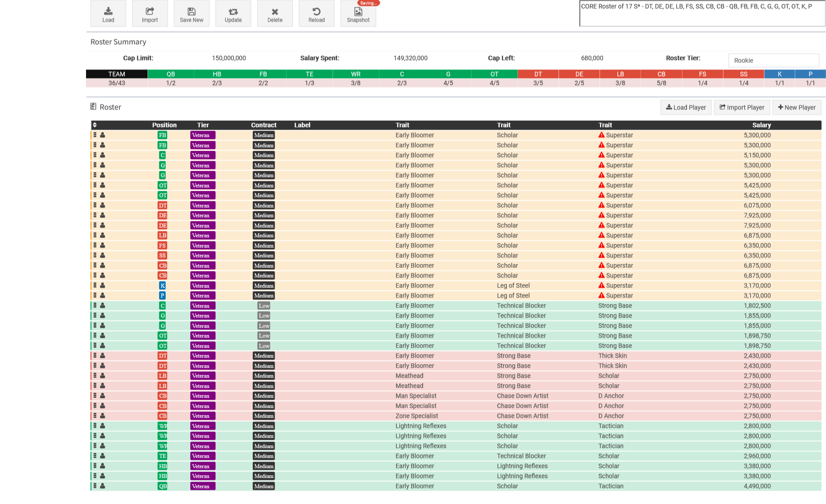Open the Roster Tier dropdown
This screenshot has height=504, width=826.
click(773, 61)
